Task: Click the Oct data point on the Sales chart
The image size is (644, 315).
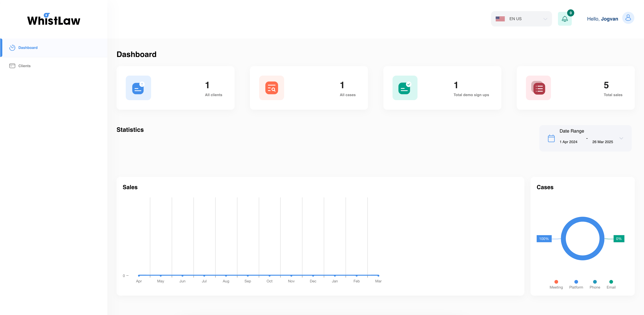Action: coord(269,275)
